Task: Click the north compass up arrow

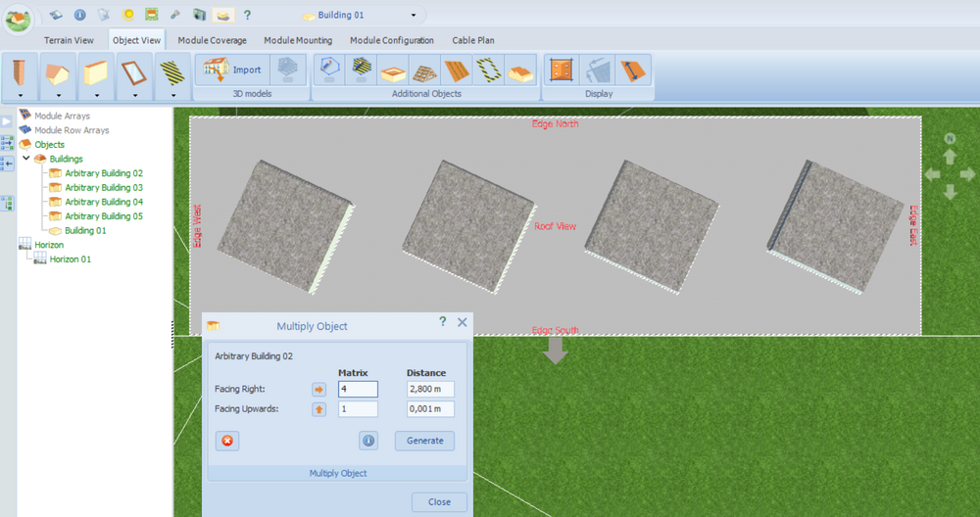Action: (950, 157)
